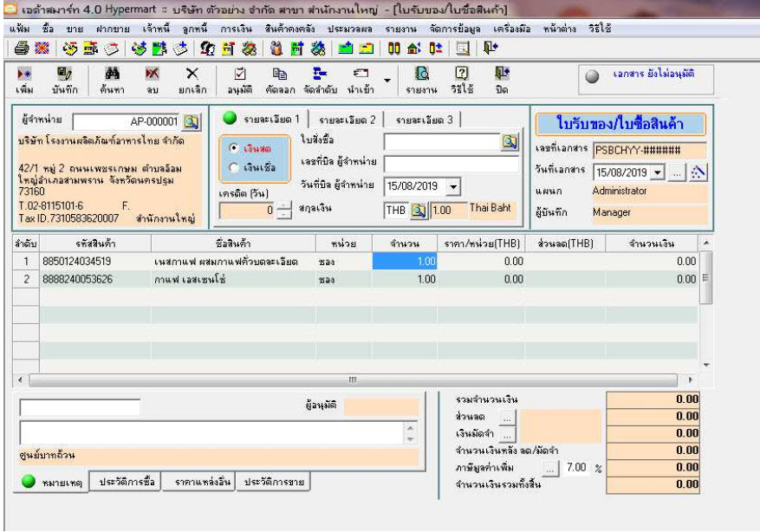Image resolution: width=760 pixels, height=532 pixels.
Task: Select product code 8850124034519 cell
Action: [95, 262]
